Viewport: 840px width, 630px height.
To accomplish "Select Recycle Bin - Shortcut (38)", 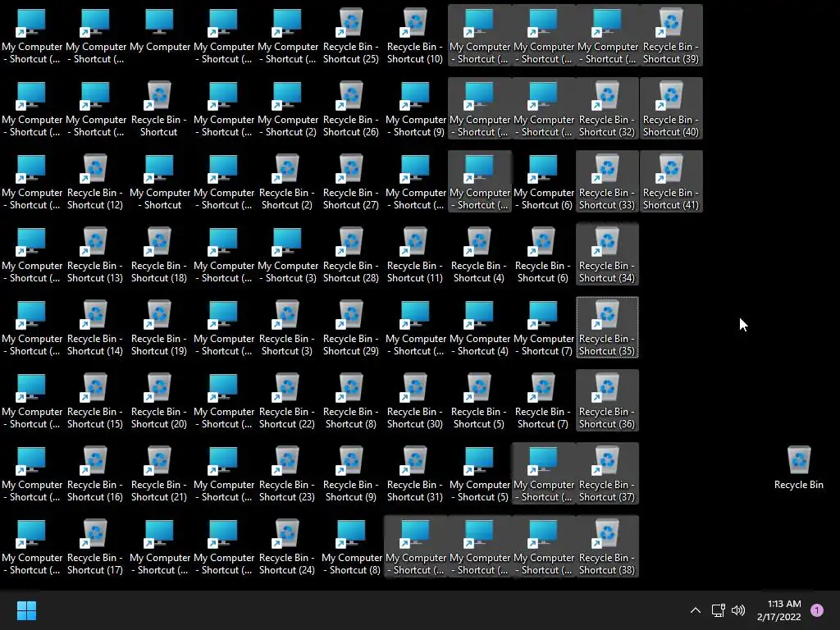I will coord(607,547).
